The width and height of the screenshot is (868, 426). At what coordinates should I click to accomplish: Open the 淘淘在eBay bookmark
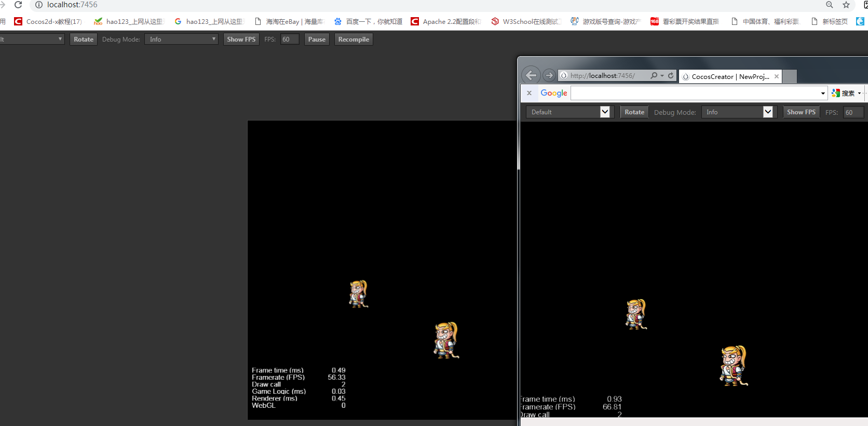click(289, 21)
